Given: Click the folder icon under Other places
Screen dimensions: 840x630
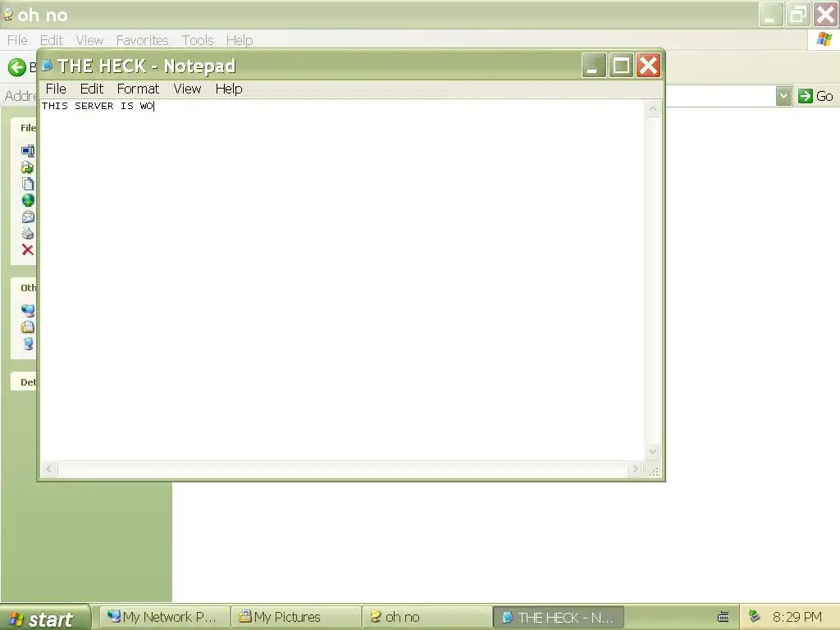Looking at the screenshot, I should (28, 326).
